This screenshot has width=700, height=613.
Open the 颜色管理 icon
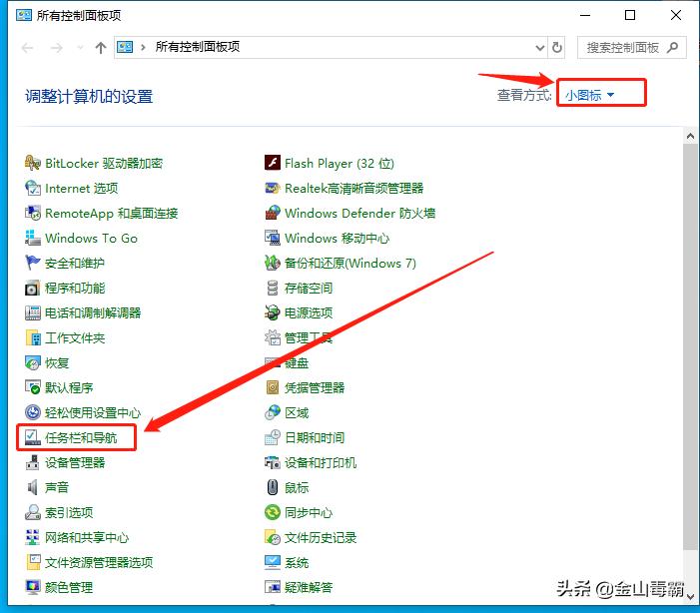(x=33, y=587)
